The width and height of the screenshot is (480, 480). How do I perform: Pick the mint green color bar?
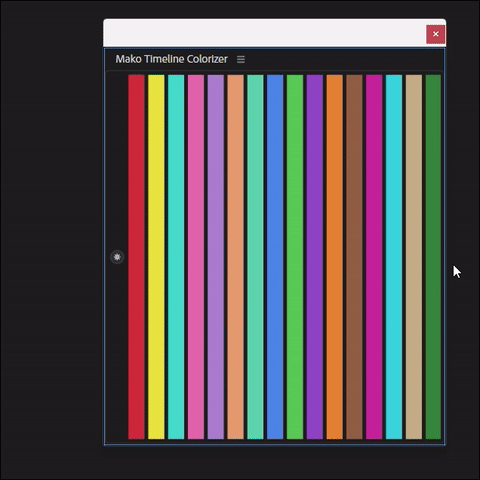point(255,257)
